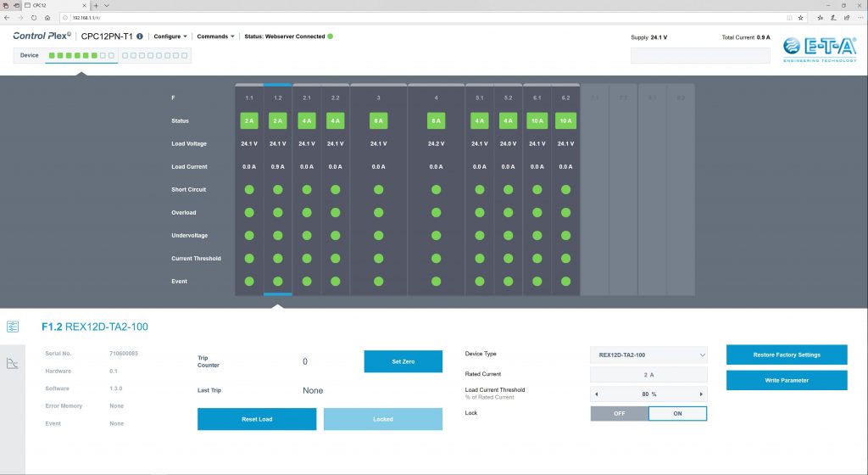Screen dimensions: 868x475
Task: Open the Device Type dropdown
Action: pos(648,355)
